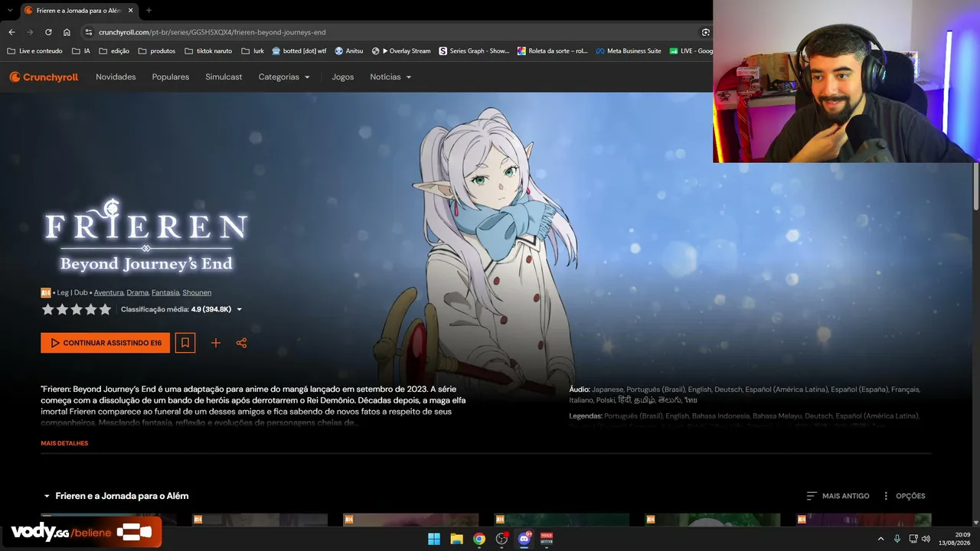Open the Populares menu item
Screen dimensions: 980x551
[x=171, y=77]
